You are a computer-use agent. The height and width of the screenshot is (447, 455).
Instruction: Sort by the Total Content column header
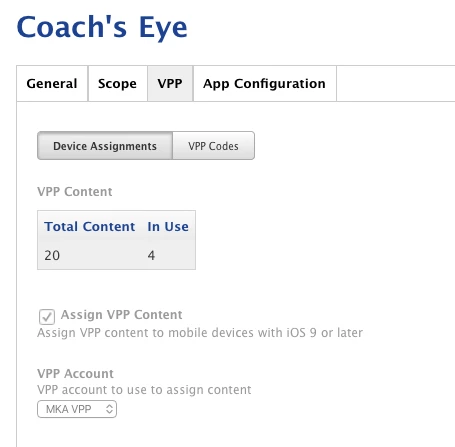click(90, 227)
